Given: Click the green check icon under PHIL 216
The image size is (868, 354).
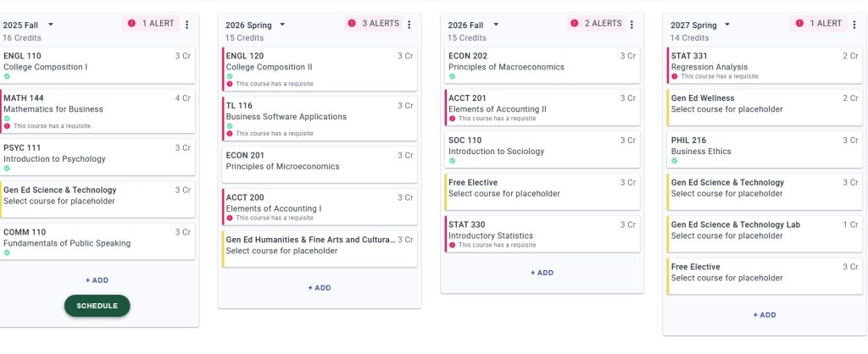Looking at the screenshot, I should tap(675, 161).
